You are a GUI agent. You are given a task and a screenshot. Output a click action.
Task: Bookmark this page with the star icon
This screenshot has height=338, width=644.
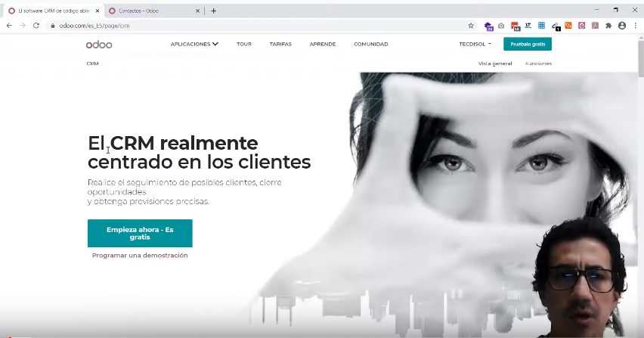[471, 25]
